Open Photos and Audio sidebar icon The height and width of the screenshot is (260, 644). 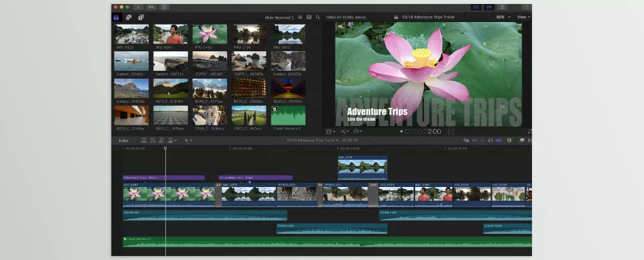point(129,17)
